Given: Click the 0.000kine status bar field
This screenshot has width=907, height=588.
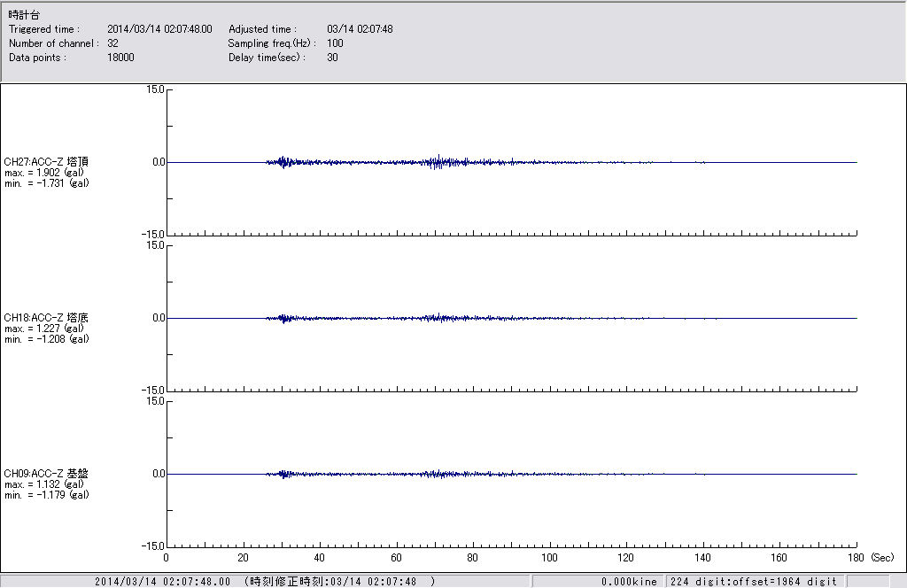Looking at the screenshot, I should coord(629,582).
